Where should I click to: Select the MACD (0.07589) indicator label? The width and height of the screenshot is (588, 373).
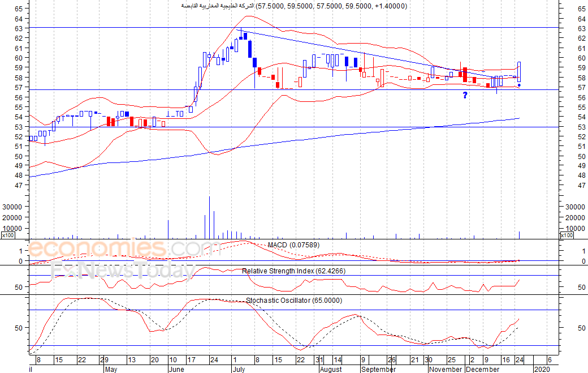point(293,245)
